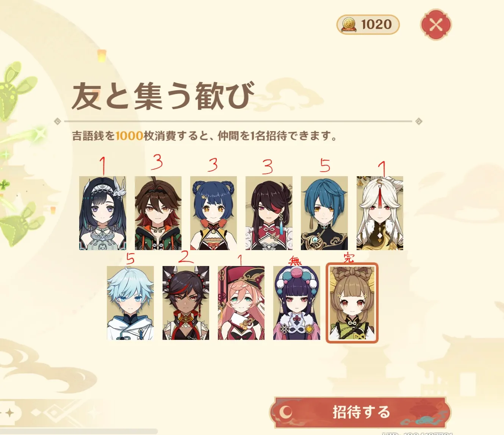Select white-haired woman with red hair tassel
504x435 pixels.
click(x=380, y=213)
